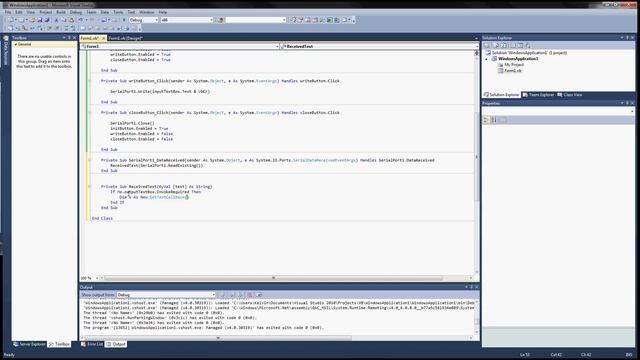Click the Paste toolbar icon
This screenshot has height=360, width=640.
[71, 20]
